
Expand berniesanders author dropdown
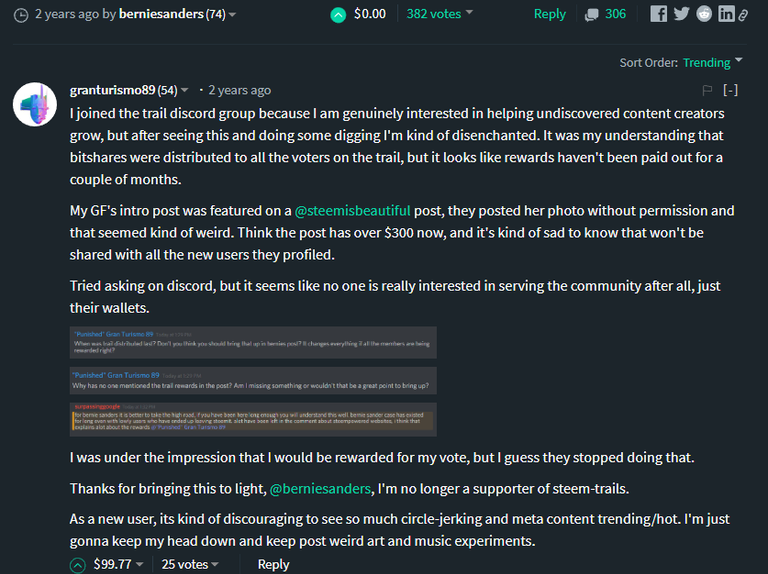[233, 15]
